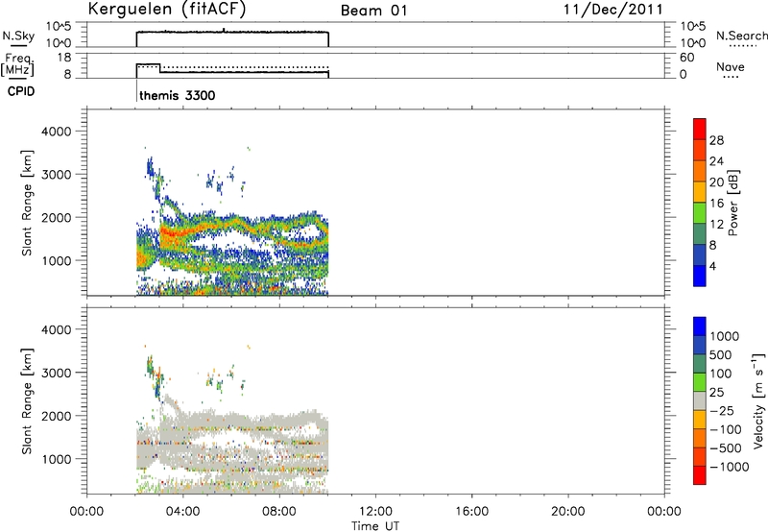
Task: Click the power color bar
Action: tap(700, 203)
